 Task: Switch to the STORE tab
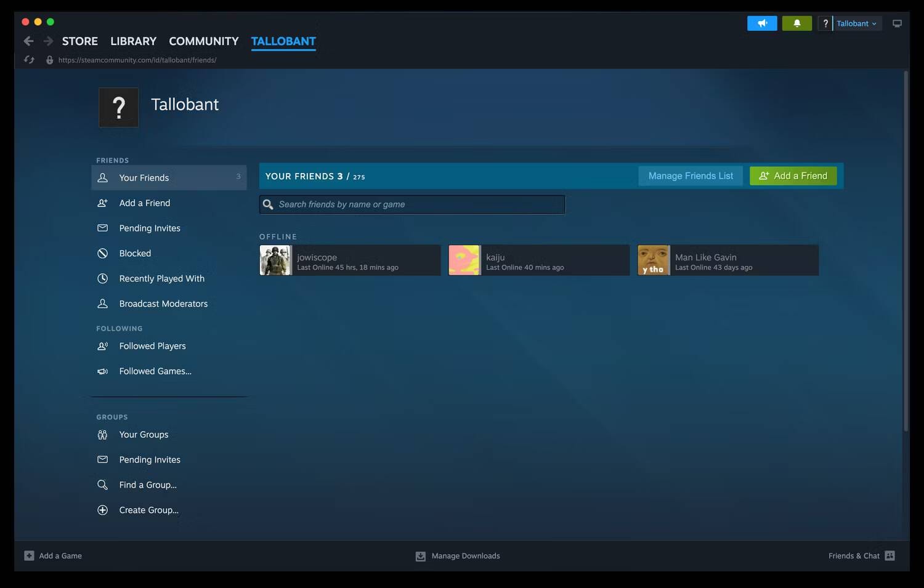[x=79, y=41]
